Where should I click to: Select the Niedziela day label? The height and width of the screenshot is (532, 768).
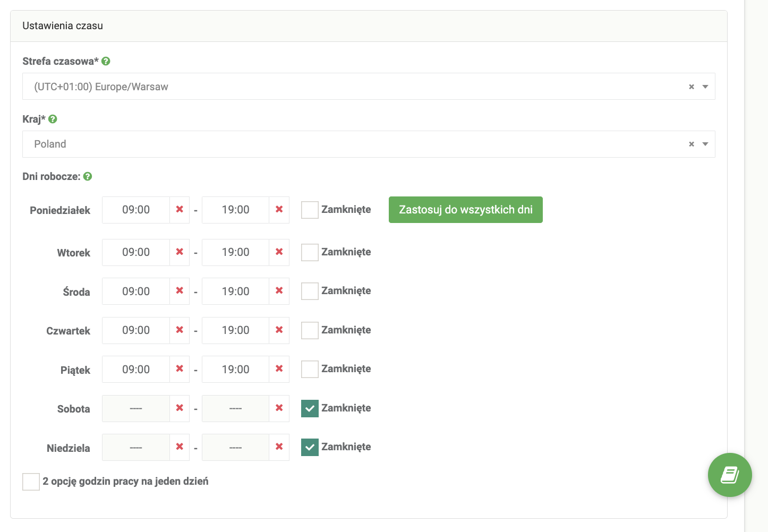[x=69, y=448]
